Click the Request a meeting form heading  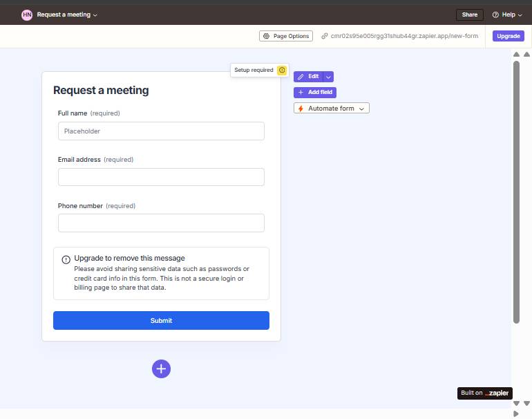(101, 91)
